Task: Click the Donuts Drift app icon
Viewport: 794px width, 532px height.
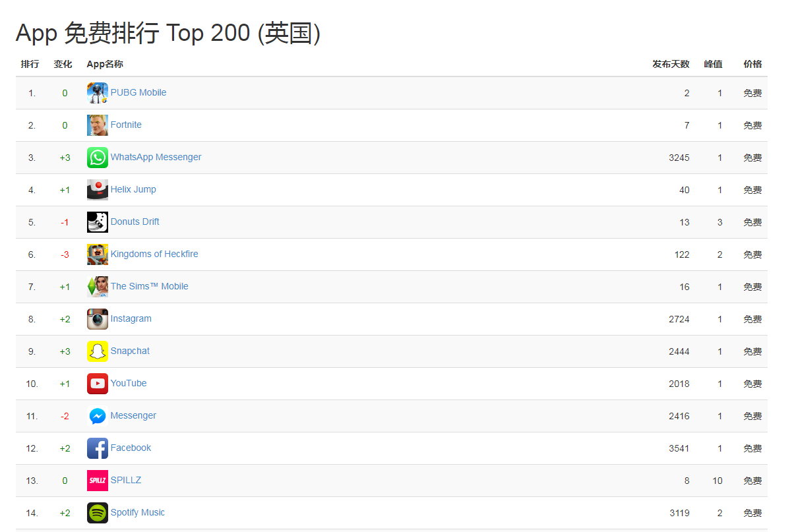Action: point(98,222)
